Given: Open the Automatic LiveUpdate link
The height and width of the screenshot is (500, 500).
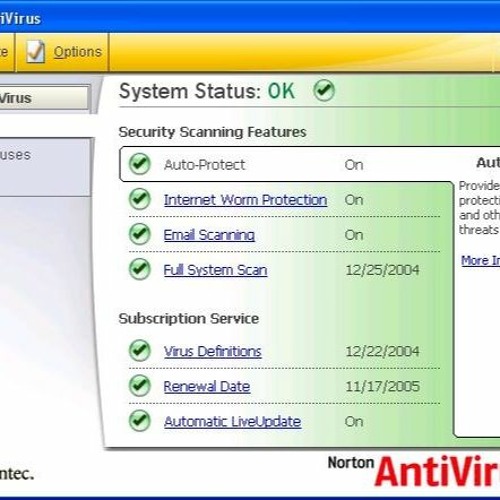Looking at the screenshot, I should click(x=233, y=422).
